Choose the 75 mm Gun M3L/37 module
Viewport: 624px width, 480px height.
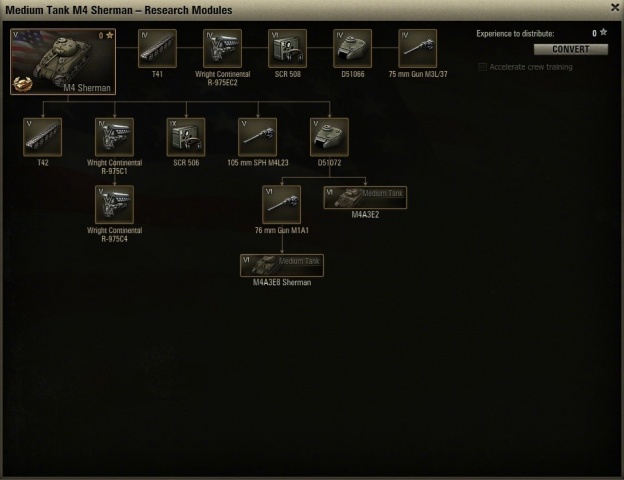click(417, 48)
